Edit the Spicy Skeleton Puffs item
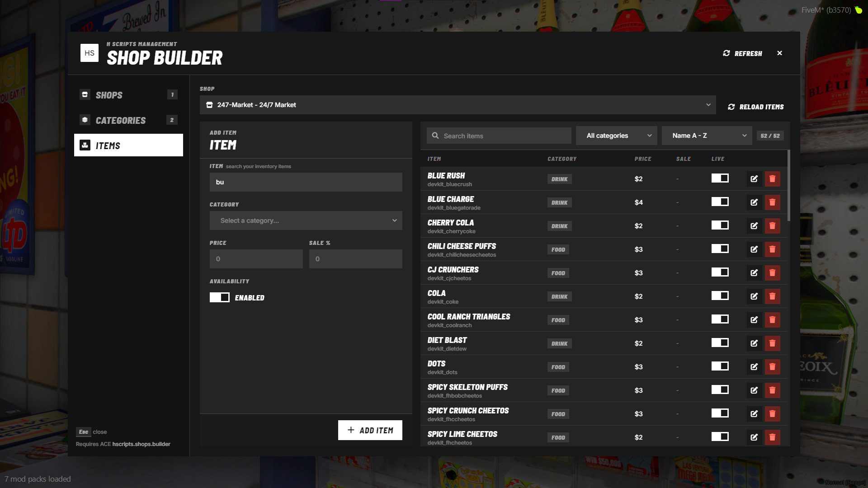 coord(754,390)
